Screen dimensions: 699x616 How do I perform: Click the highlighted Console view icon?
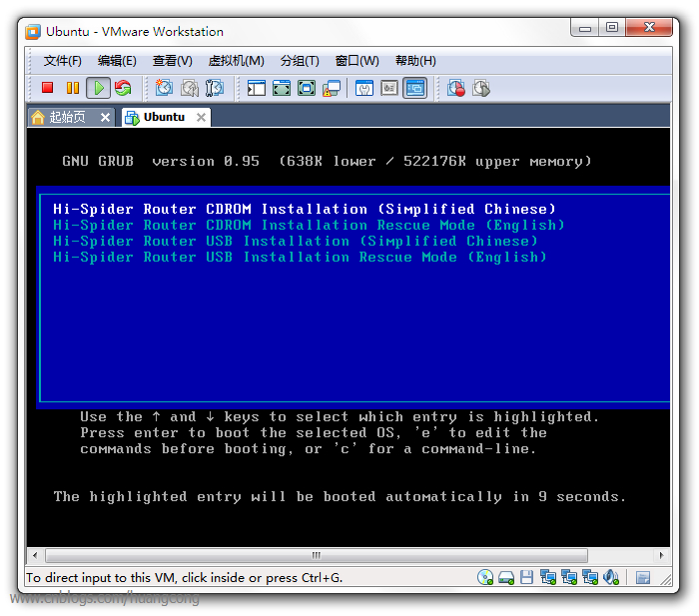tap(415, 88)
